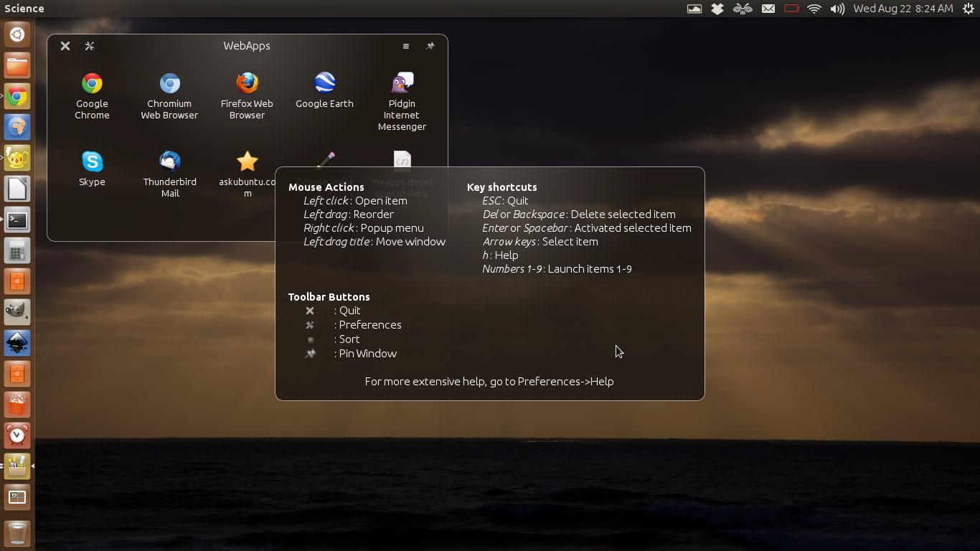Open the blue globe icon in the launcher

[18, 128]
